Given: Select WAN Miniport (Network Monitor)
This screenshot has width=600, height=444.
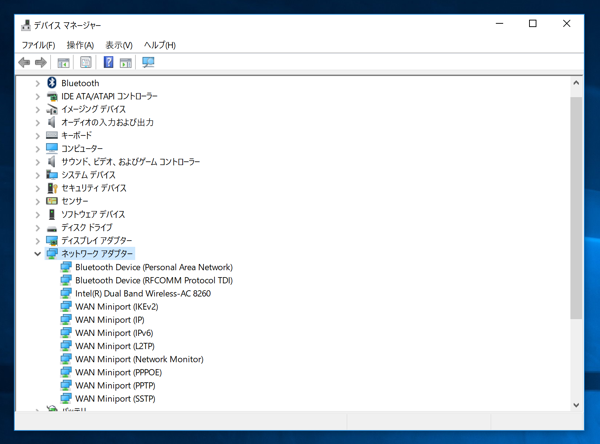Looking at the screenshot, I should click(x=139, y=359).
